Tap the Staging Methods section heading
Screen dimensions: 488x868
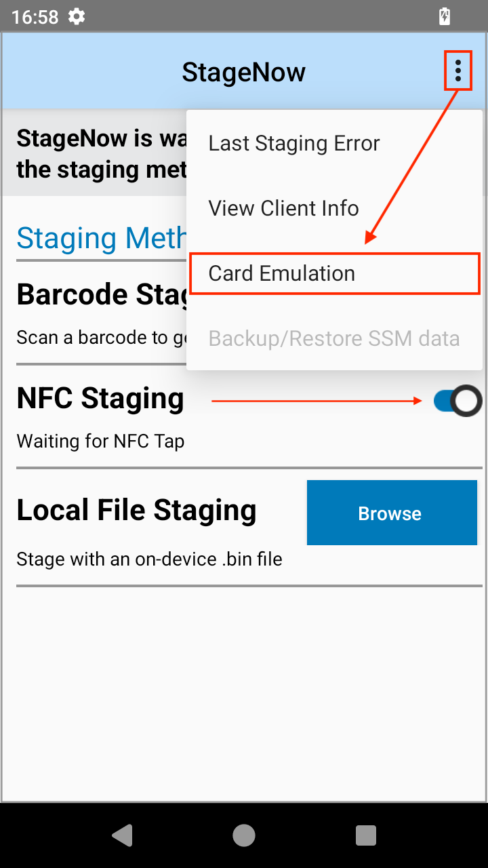pos(102,238)
